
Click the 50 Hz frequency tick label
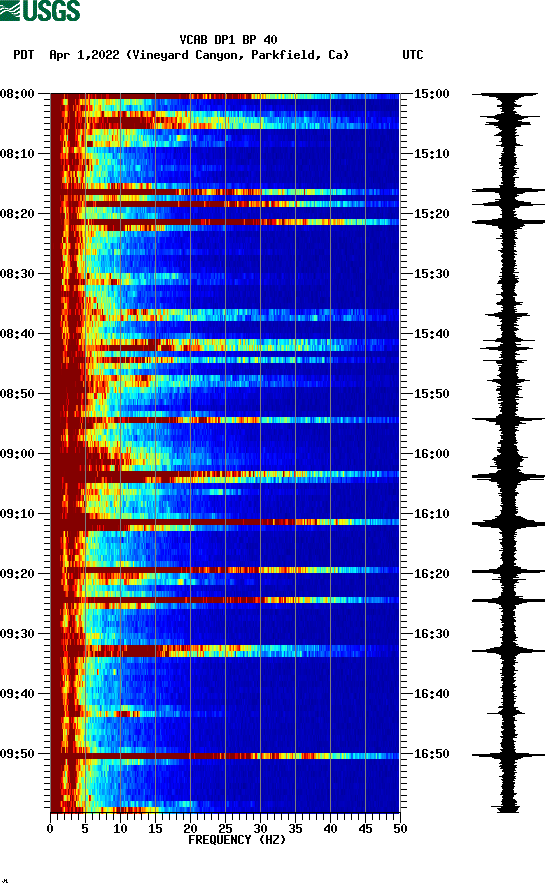tap(400, 829)
